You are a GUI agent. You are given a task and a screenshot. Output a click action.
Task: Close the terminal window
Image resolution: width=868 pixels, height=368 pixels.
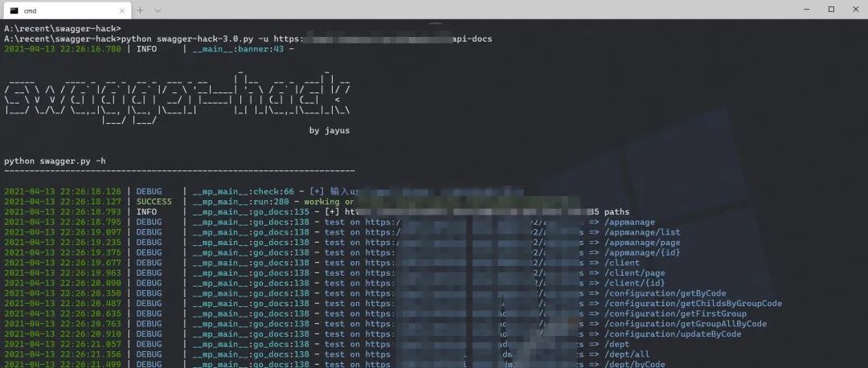pos(856,10)
